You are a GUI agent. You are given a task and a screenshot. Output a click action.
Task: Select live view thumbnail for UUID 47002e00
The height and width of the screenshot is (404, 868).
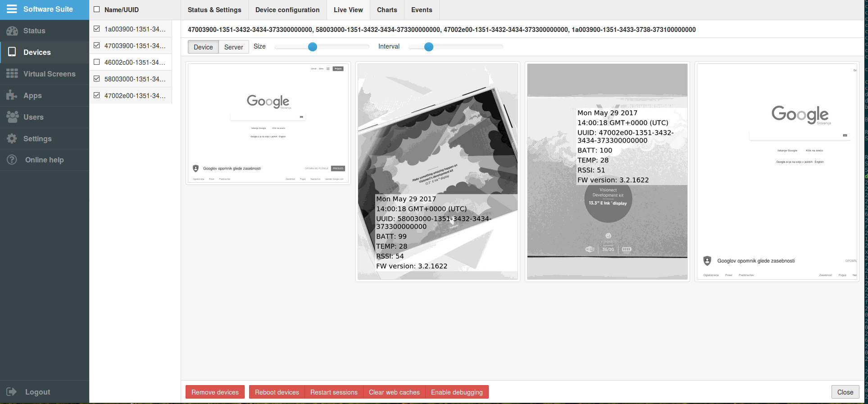(x=607, y=171)
